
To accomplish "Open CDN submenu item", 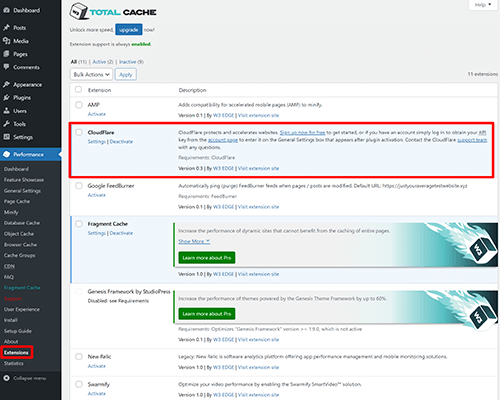I will click(x=9, y=266).
